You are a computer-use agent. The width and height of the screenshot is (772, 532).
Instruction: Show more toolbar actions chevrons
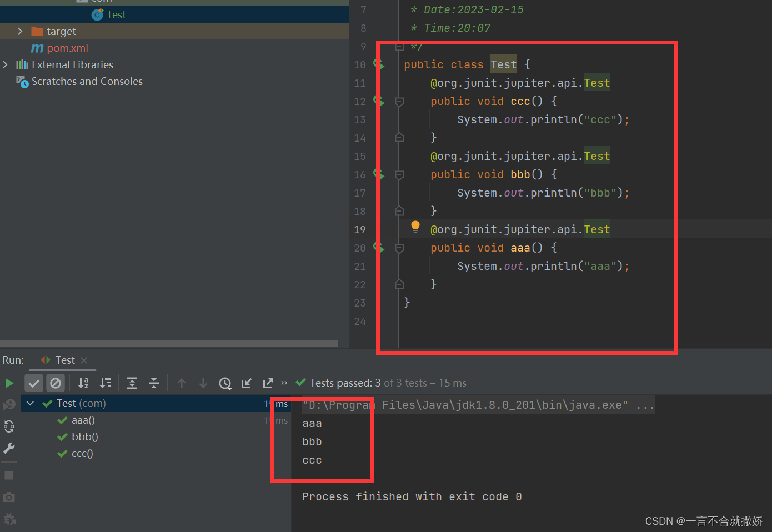284,383
